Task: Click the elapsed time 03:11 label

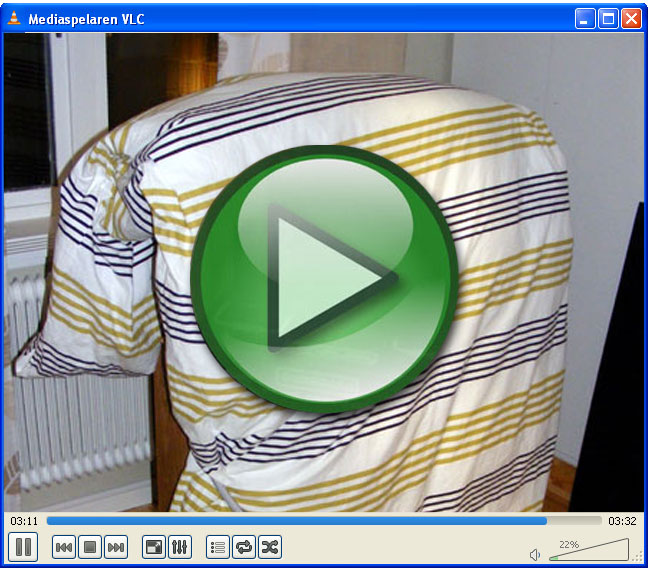Action: pyautogui.click(x=24, y=521)
